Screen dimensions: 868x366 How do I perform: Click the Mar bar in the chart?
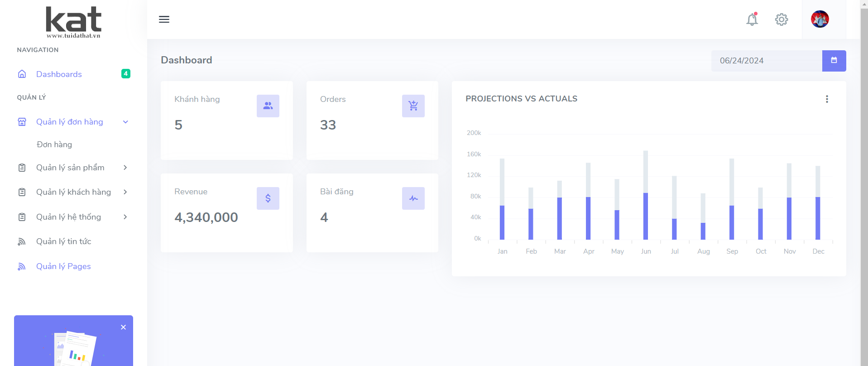tap(560, 210)
